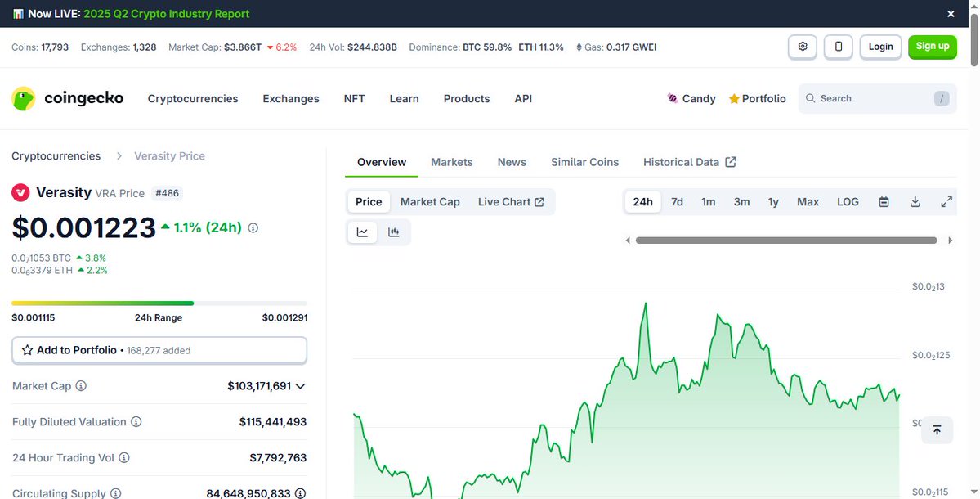Click the green Sign up button
Screen dimensions: 980x499
[x=933, y=47]
